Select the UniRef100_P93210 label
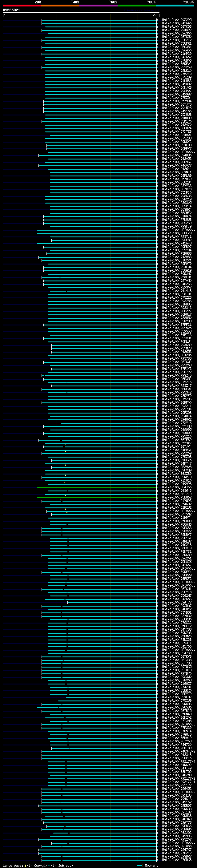 pyautogui.click(x=177, y=436)
